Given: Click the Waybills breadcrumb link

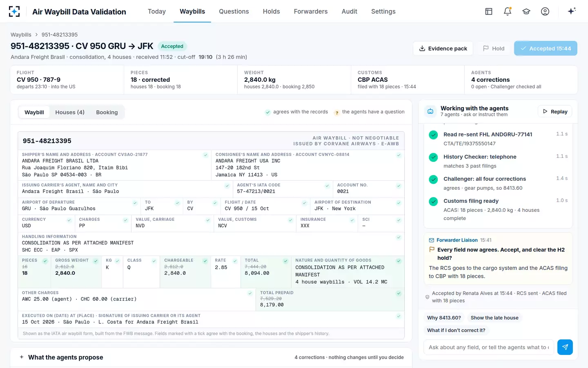Looking at the screenshot, I should 21,35.
